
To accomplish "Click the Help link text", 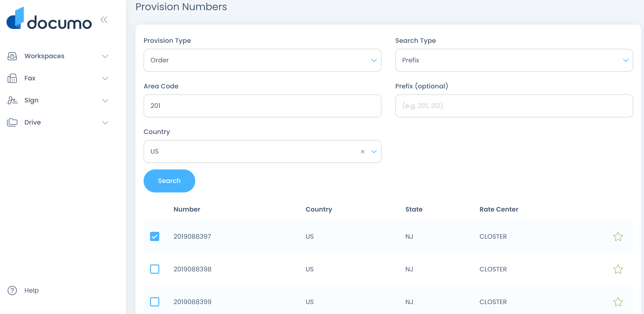I will 32,290.
